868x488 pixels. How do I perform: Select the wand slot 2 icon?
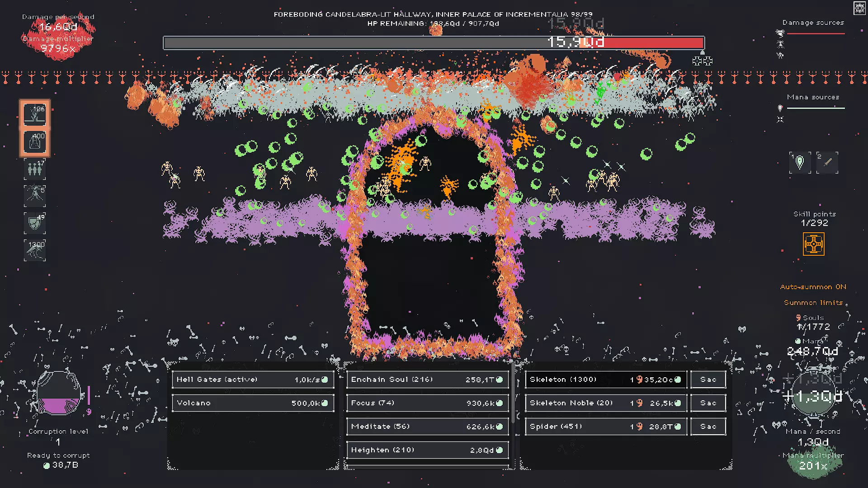click(827, 163)
